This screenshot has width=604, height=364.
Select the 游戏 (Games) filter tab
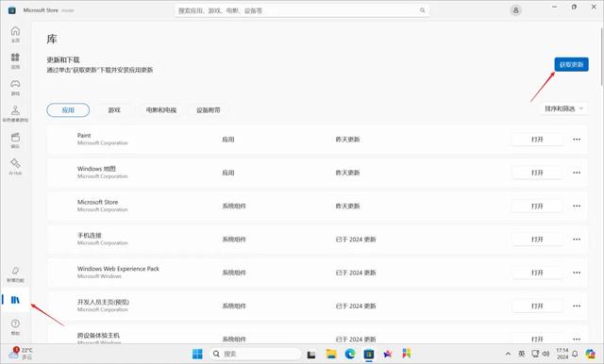point(114,110)
